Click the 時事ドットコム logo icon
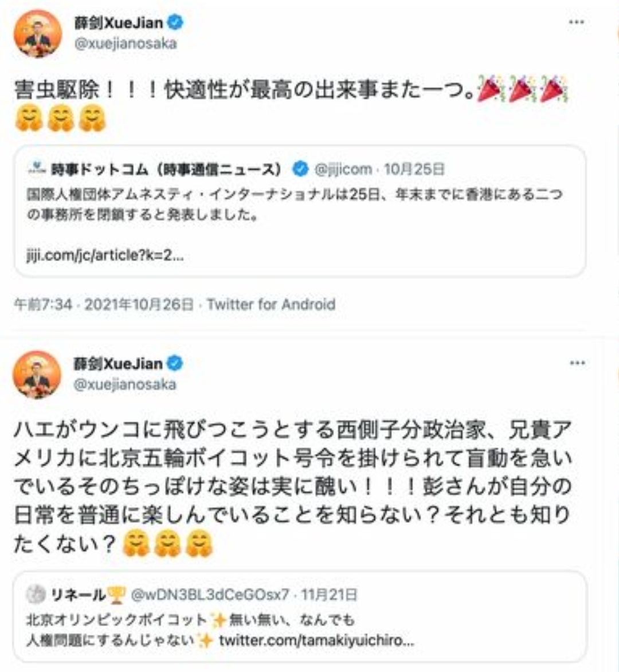This screenshot has height=672, width=619. pyautogui.click(x=37, y=168)
